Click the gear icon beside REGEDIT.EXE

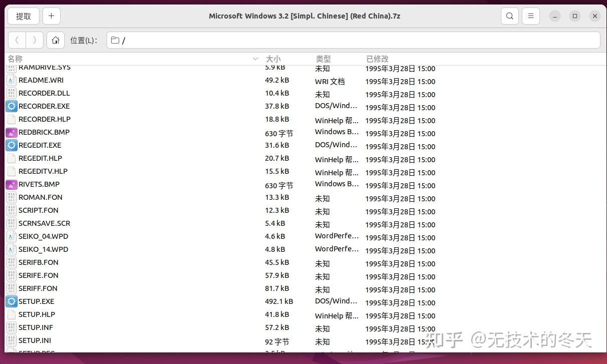[x=11, y=145]
